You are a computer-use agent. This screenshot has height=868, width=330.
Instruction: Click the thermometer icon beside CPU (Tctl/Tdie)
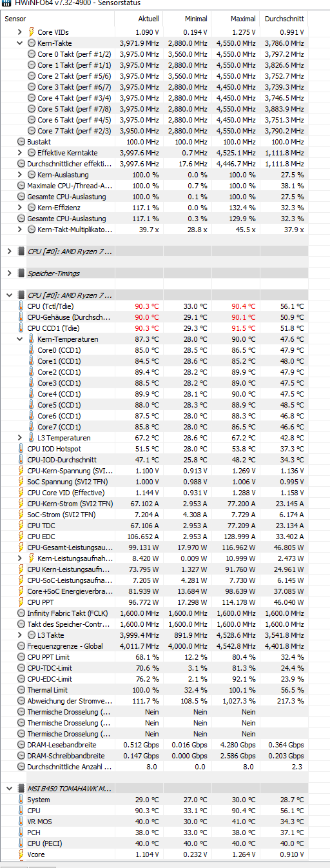(x=21, y=306)
